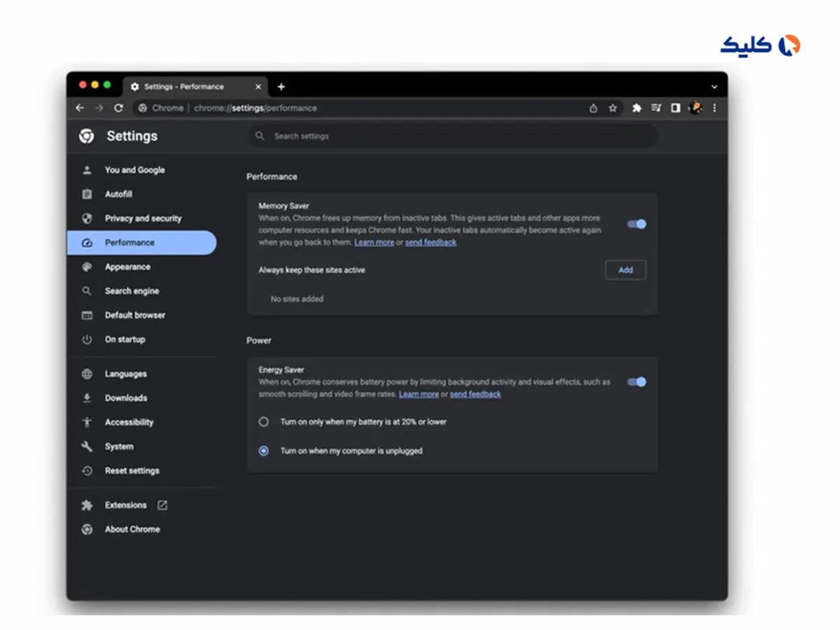Open the Memory Saver Learn more link

[x=374, y=242]
